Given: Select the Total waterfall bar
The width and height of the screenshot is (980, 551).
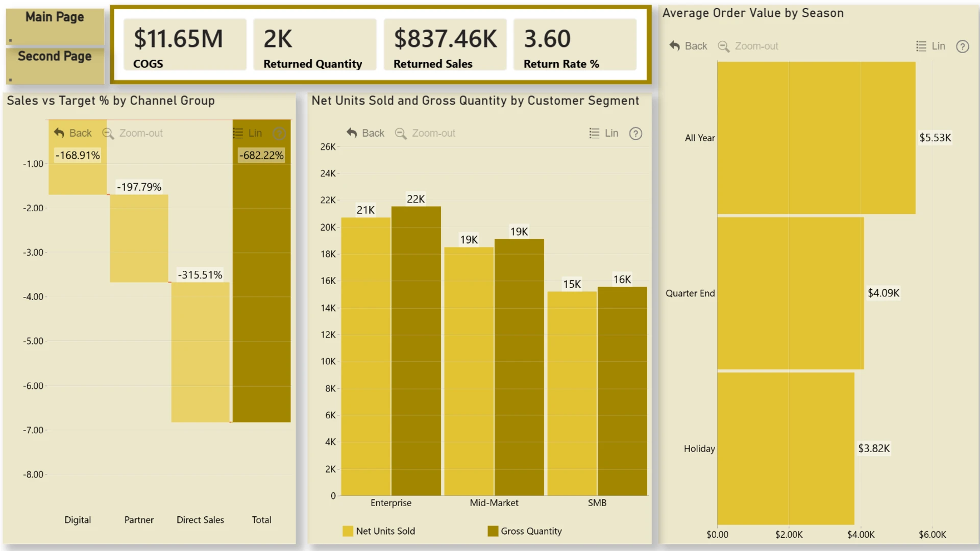Looking at the screenshot, I should (x=261, y=271).
